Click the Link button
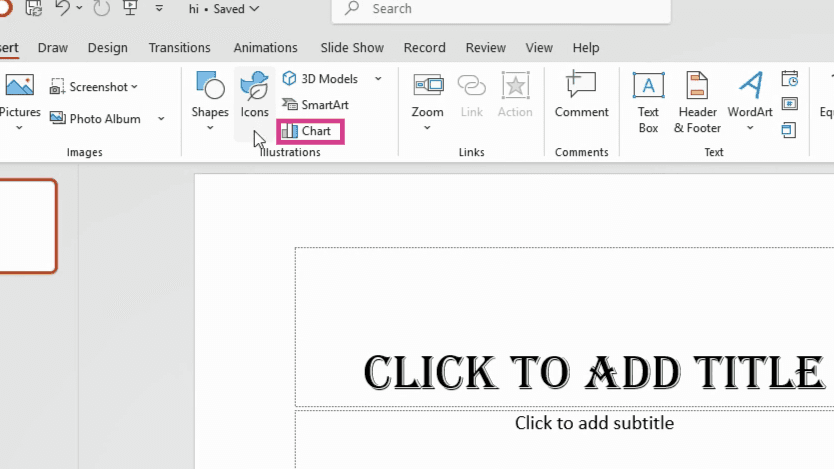This screenshot has width=834, height=469. [x=472, y=96]
